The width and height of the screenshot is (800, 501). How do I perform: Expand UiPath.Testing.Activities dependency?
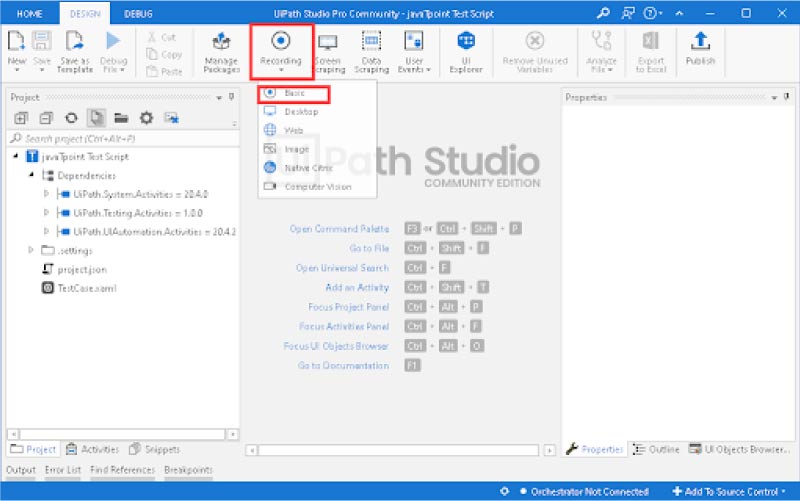point(46,213)
